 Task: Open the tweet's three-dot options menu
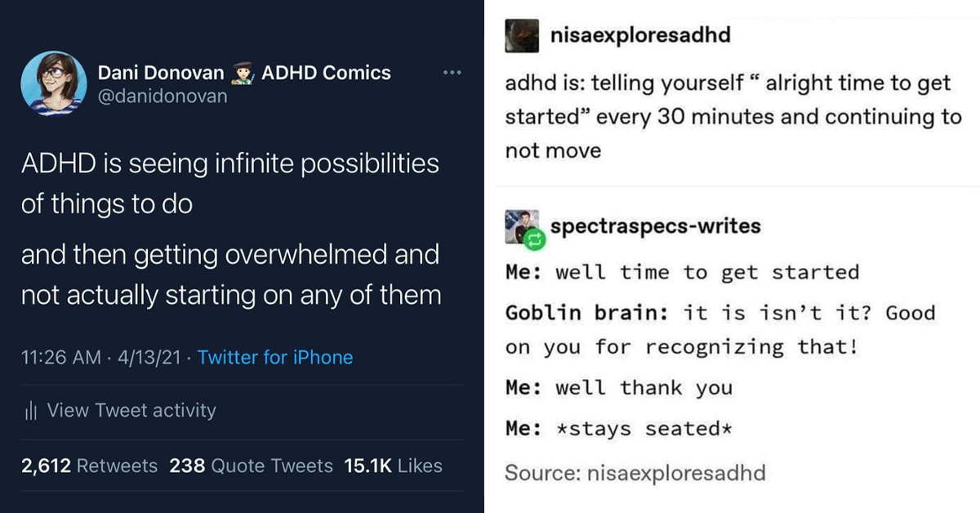[x=452, y=73]
